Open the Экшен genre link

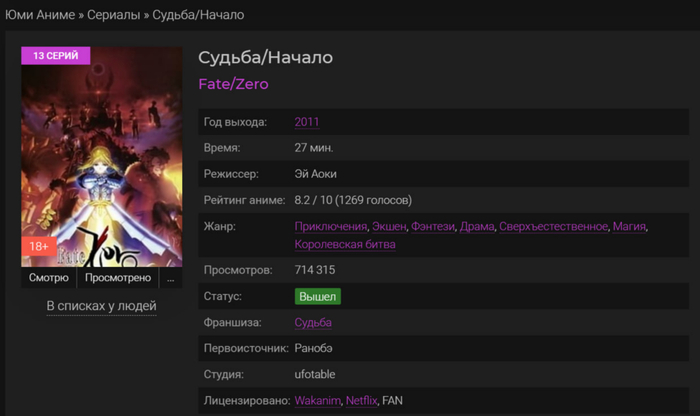389,226
